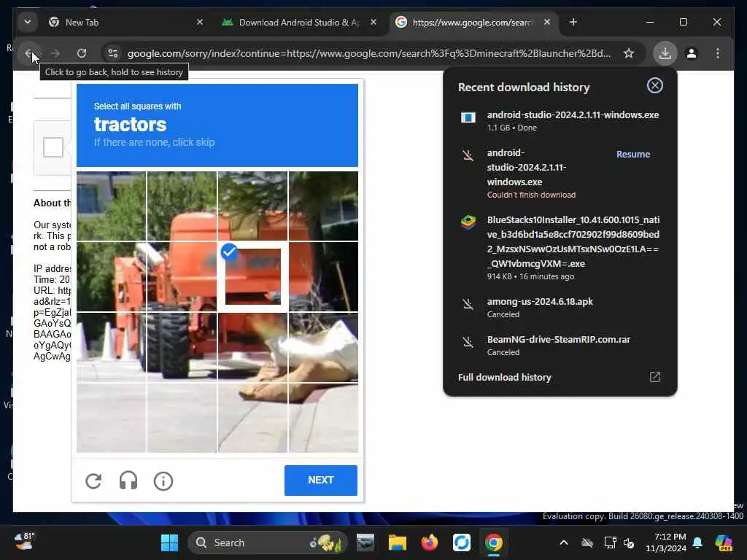The width and height of the screenshot is (747, 560).
Task: Open Chrome from the taskbar
Action: click(x=494, y=542)
